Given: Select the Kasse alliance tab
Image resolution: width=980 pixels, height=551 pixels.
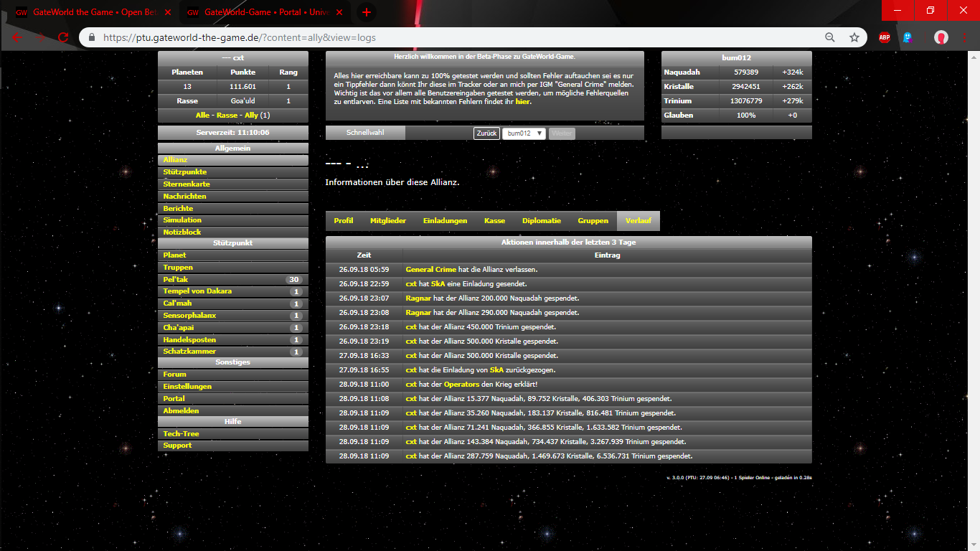Looking at the screenshot, I should [494, 221].
